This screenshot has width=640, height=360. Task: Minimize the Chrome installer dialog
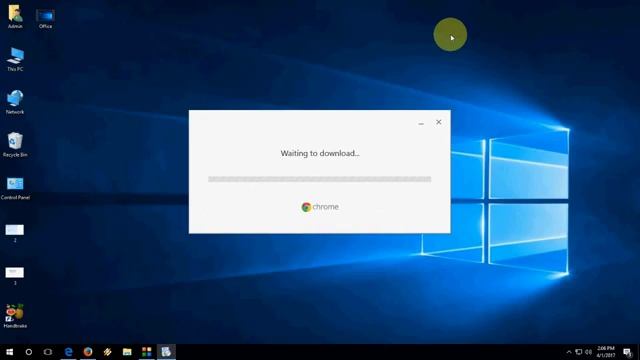tap(421, 122)
